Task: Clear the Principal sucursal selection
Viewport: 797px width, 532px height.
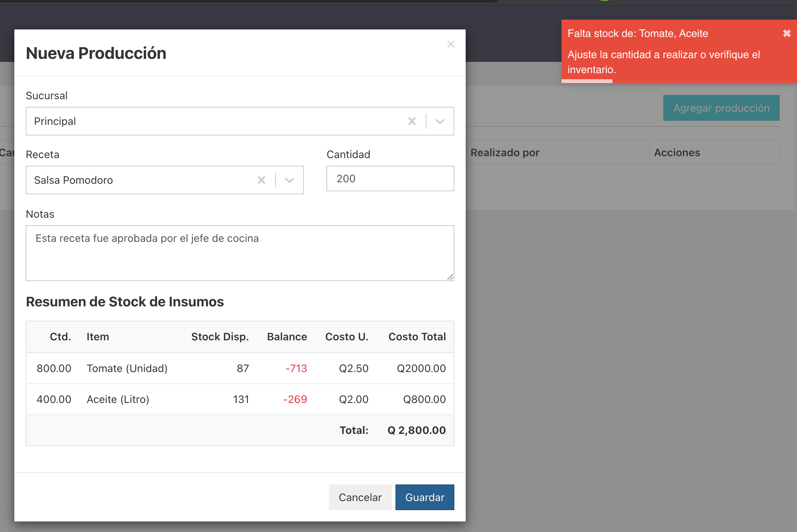Action: [x=412, y=121]
